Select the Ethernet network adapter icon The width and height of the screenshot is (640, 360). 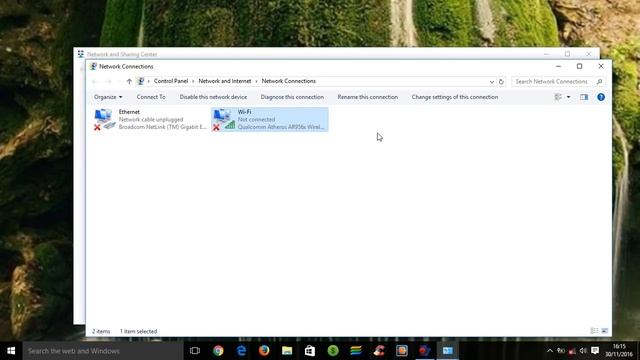point(104,120)
